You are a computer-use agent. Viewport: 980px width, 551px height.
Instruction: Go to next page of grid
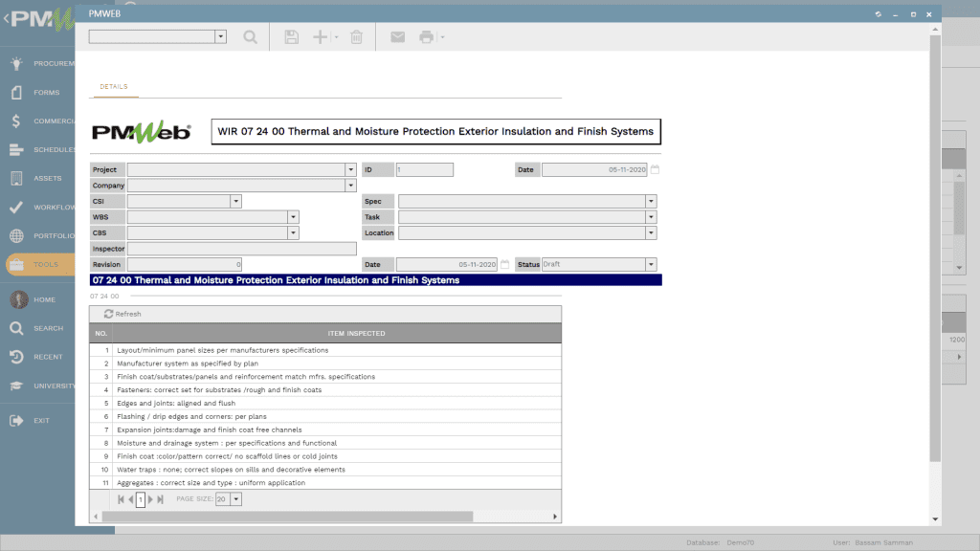click(x=150, y=499)
